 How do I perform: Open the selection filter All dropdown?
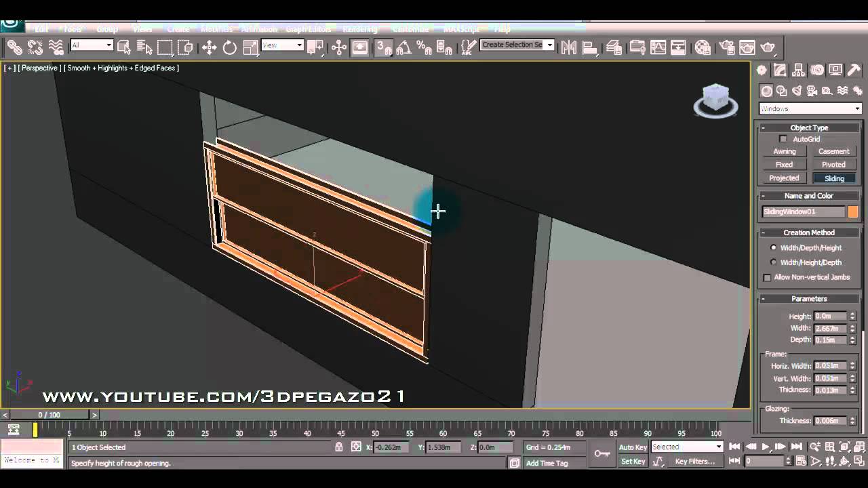click(92, 45)
